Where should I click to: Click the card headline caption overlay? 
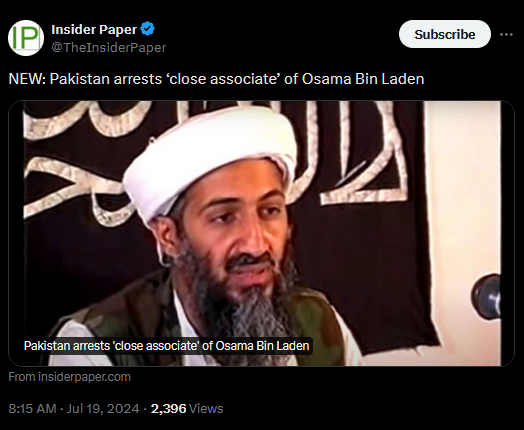click(166, 345)
